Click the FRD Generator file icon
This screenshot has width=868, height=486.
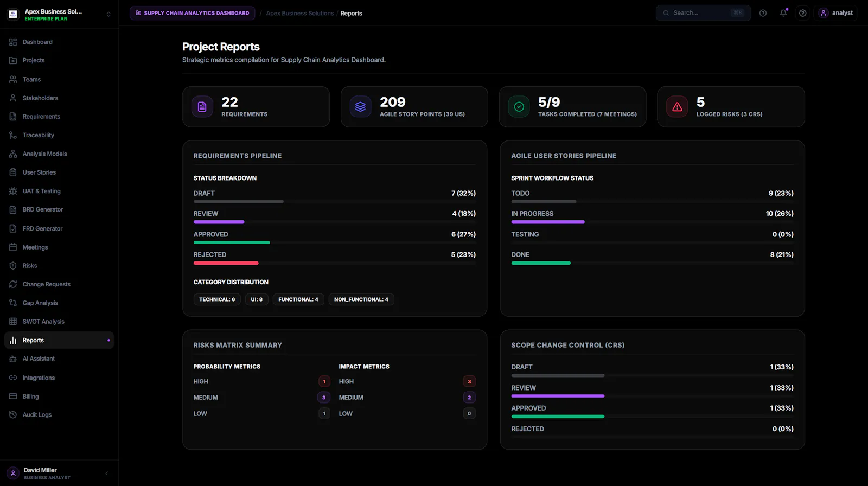coord(13,229)
